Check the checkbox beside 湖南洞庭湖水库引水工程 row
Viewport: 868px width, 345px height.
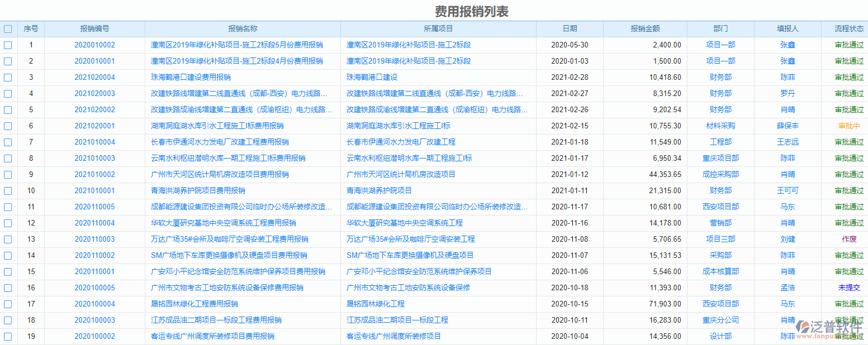8,126
